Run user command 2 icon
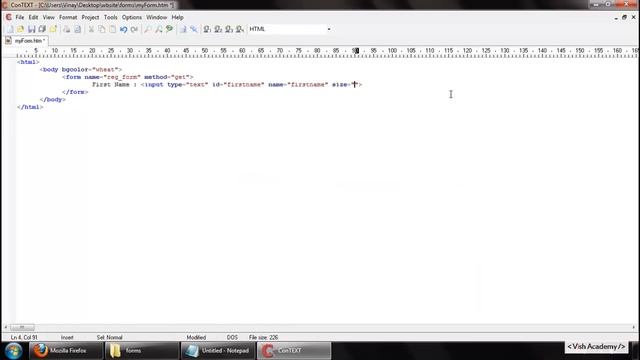The height and width of the screenshot is (360, 640). [x=218, y=29]
